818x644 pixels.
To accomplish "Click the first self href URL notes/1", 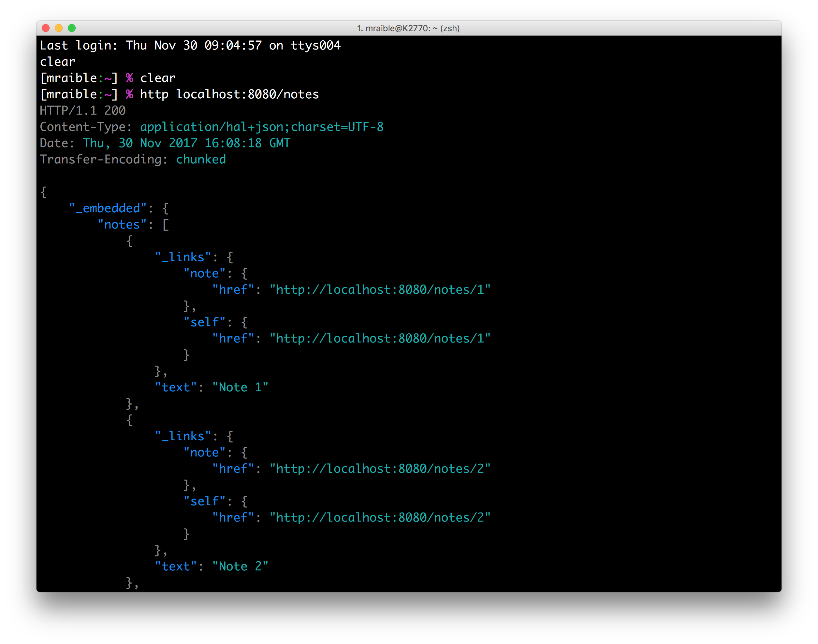I will pos(380,339).
